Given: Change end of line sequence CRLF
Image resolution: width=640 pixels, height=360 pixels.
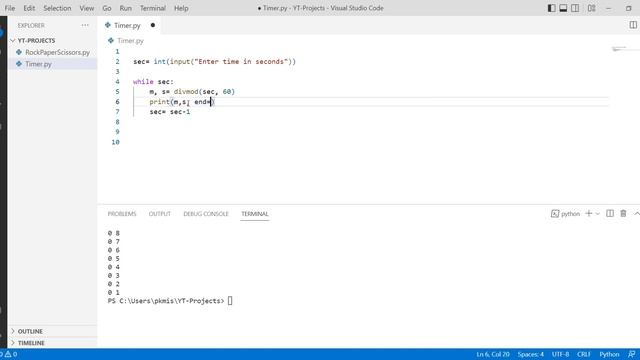Looking at the screenshot, I should [584, 354].
